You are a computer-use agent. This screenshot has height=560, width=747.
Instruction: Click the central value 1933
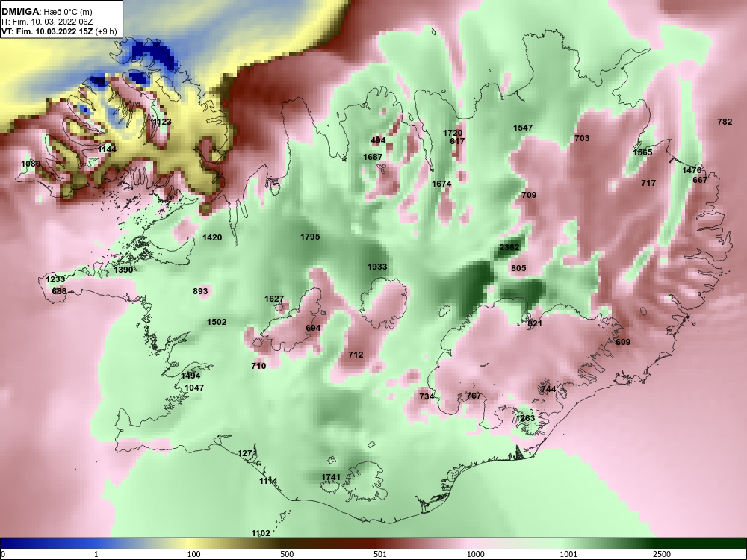(377, 267)
